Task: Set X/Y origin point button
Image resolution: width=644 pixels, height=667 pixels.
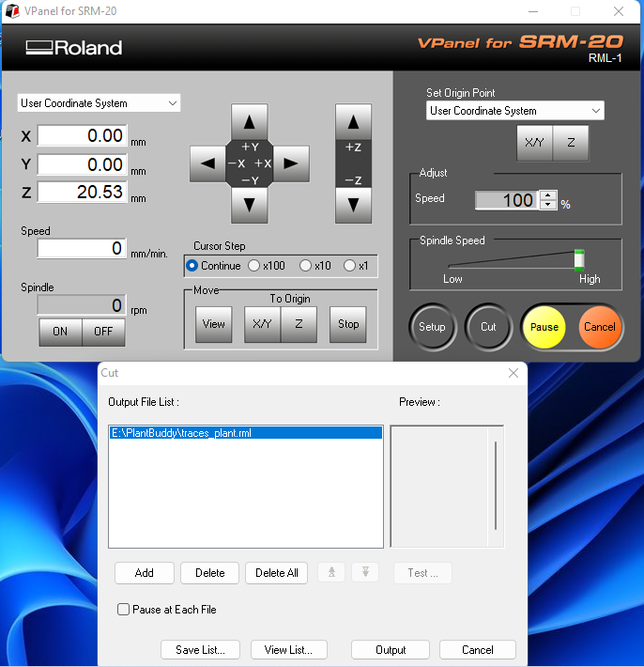Action: pyautogui.click(x=535, y=143)
